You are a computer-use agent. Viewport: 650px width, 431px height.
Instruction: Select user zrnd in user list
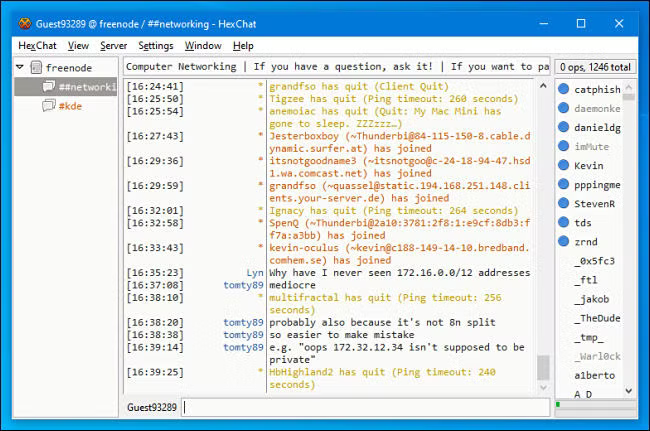[x=586, y=242]
